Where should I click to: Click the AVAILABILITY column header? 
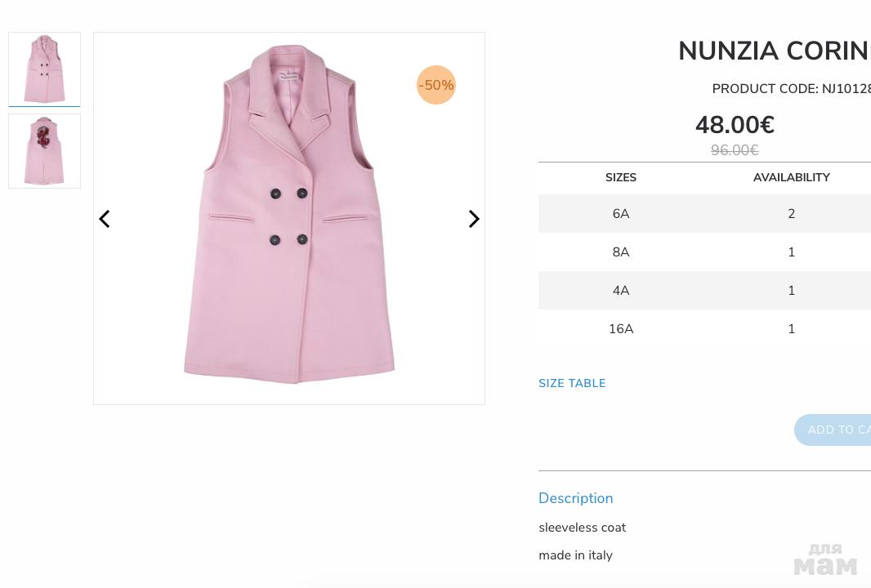coord(791,178)
